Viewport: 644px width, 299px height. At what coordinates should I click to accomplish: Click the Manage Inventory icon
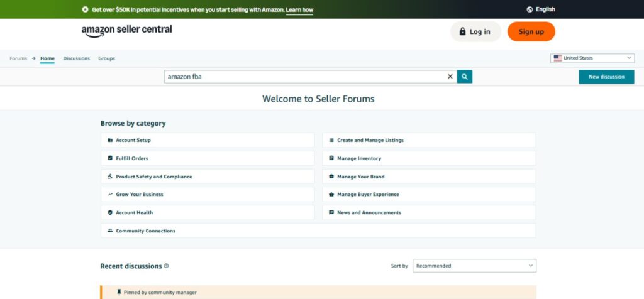pos(331,158)
